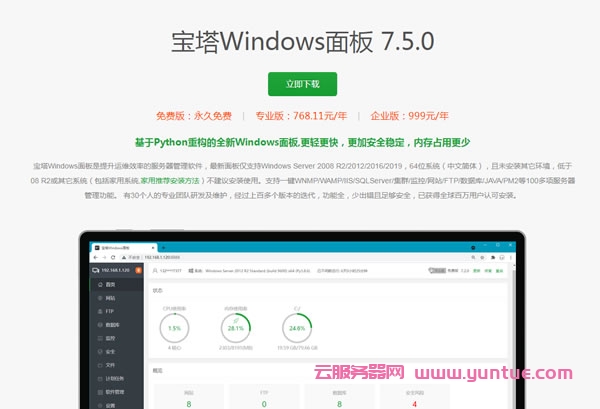
Task: Open the browser three-dot menu
Action: click(x=508, y=256)
